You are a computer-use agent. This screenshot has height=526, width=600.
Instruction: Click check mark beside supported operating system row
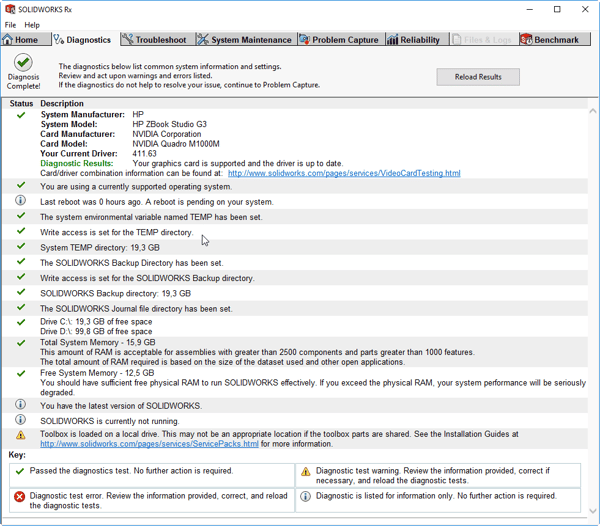pyautogui.click(x=21, y=185)
